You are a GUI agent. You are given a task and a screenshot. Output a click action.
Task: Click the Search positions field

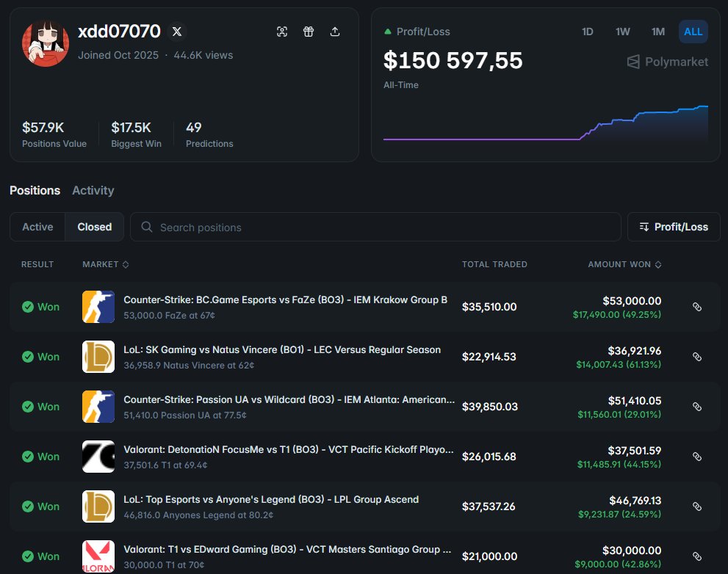(x=375, y=227)
